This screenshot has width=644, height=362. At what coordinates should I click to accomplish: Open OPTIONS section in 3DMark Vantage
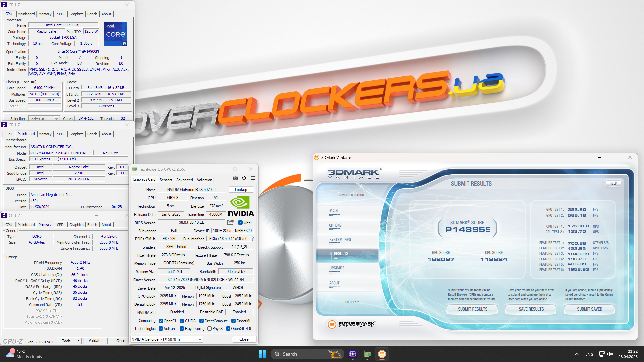click(335, 226)
